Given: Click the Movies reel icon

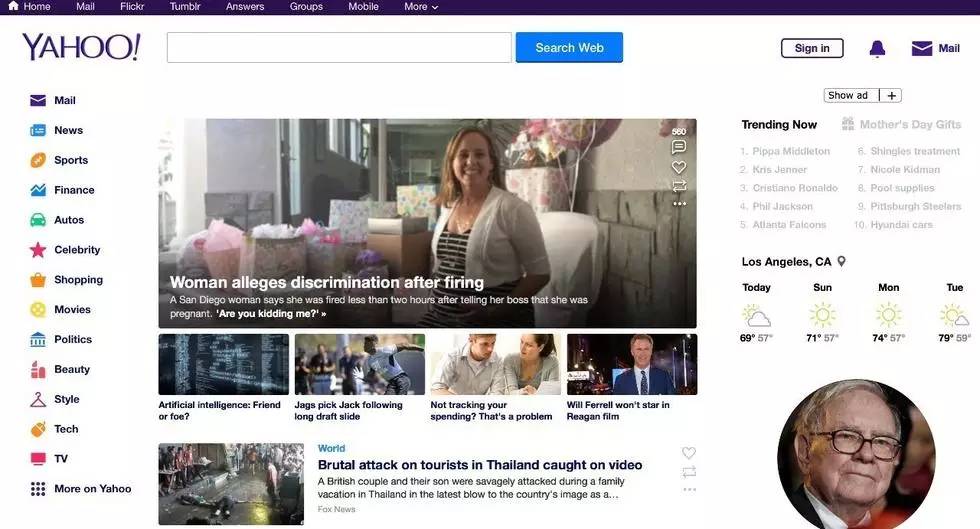Looking at the screenshot, I should tap(38, 309).
